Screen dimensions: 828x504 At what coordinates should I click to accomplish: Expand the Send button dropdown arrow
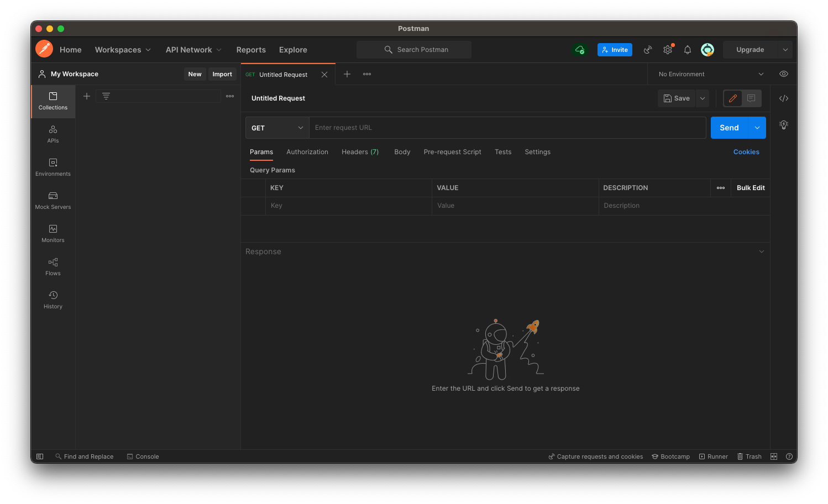coord(757,128)
